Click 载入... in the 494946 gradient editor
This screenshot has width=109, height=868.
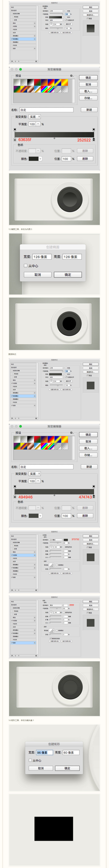[88, 449]
